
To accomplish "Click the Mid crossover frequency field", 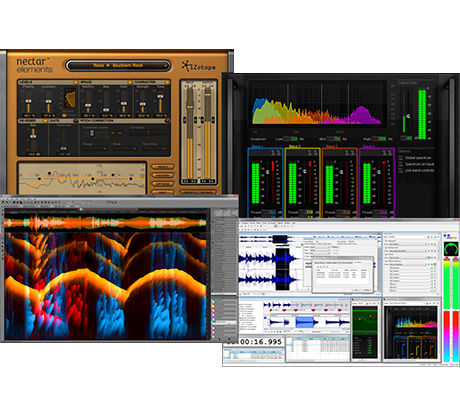I will 334,139.
